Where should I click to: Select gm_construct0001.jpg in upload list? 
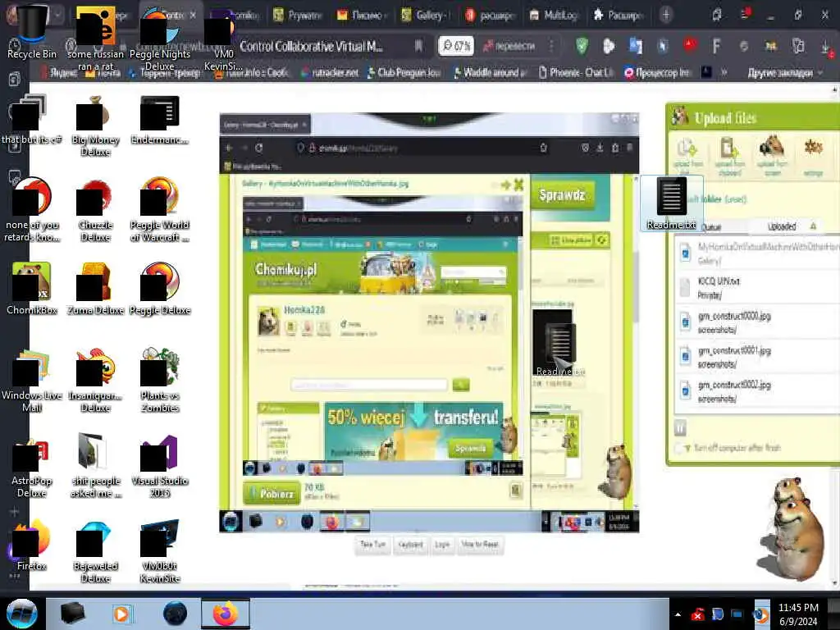pyautogui.click(x=756, y=357)
